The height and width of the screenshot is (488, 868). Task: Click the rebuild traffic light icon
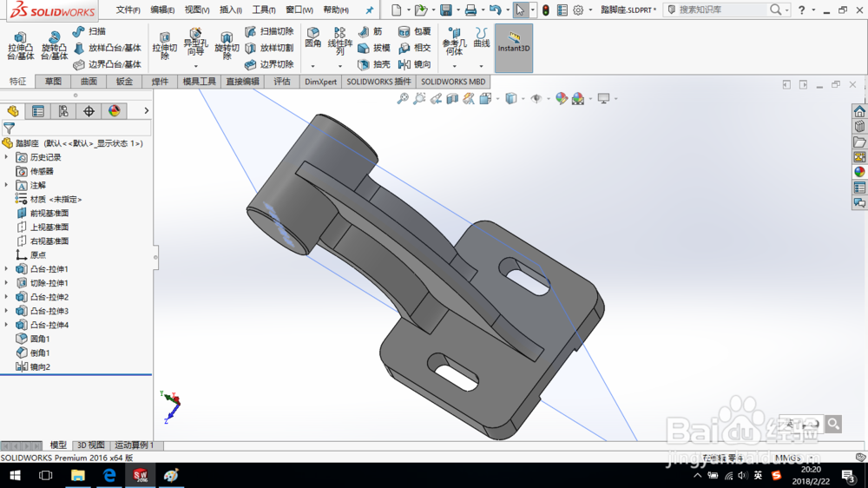(546, 10)
